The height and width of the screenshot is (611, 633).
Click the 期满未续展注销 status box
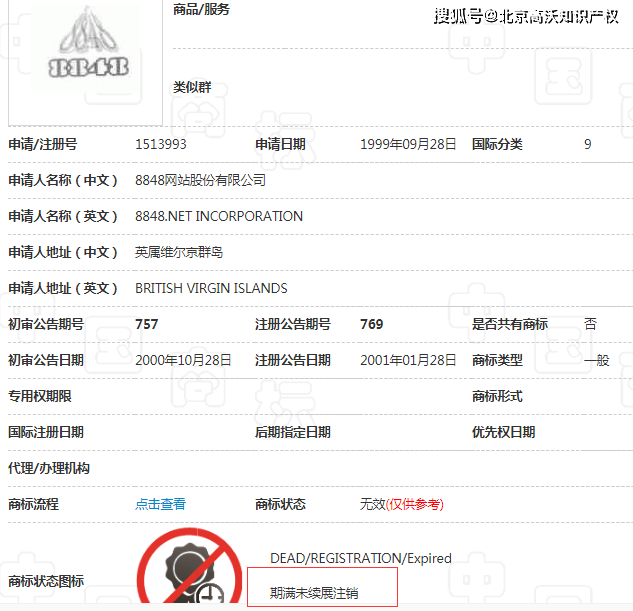tap(322, 589)
